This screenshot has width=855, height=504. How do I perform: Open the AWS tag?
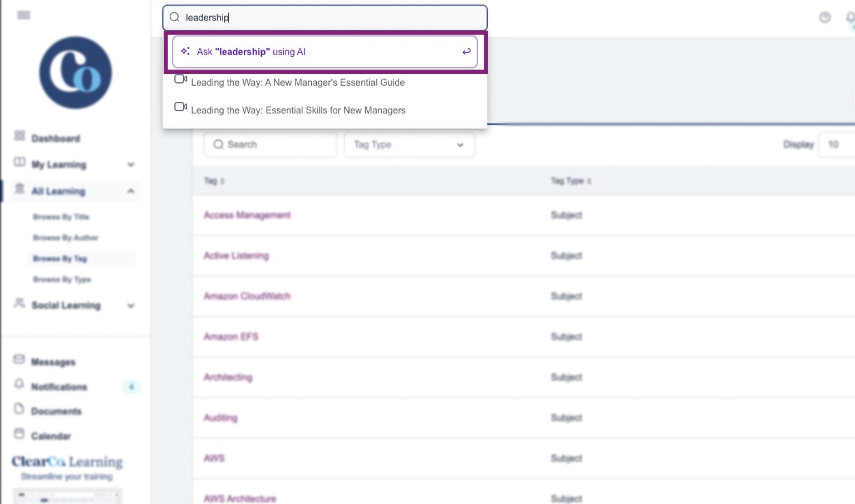(x=214, y=458)
